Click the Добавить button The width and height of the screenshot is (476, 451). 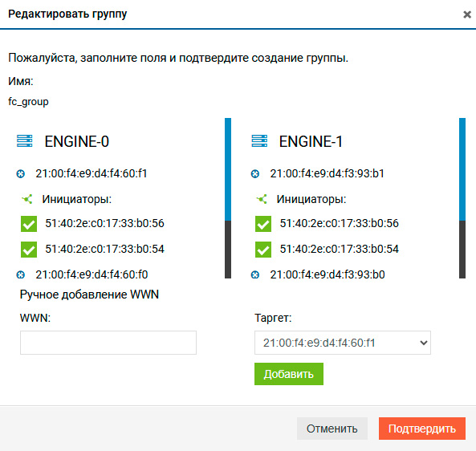289,374
